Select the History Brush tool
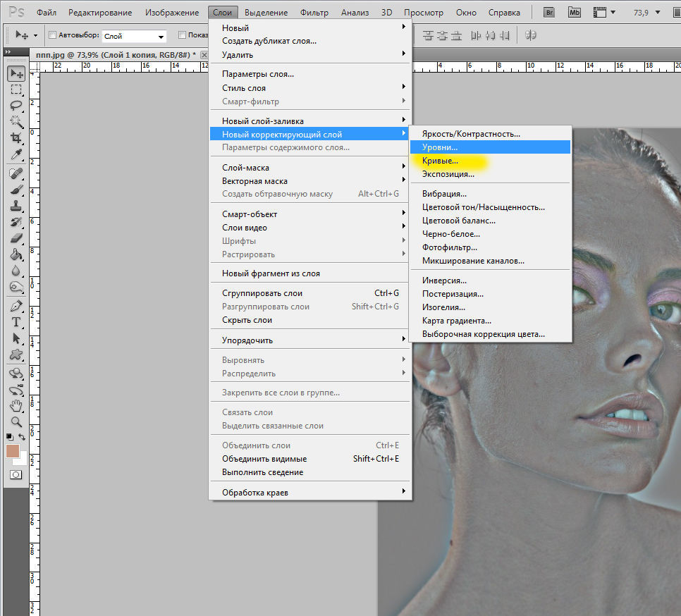This screenshot has width=681, height=616. pyautogui.click(x=16, y=222)
